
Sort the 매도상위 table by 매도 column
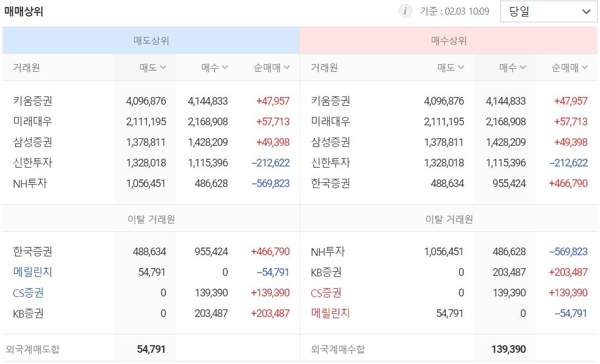point(153,68)
